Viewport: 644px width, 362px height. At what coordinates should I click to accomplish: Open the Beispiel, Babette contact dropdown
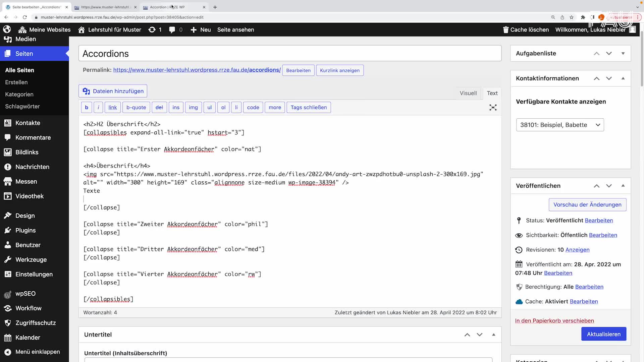[560, 125]
